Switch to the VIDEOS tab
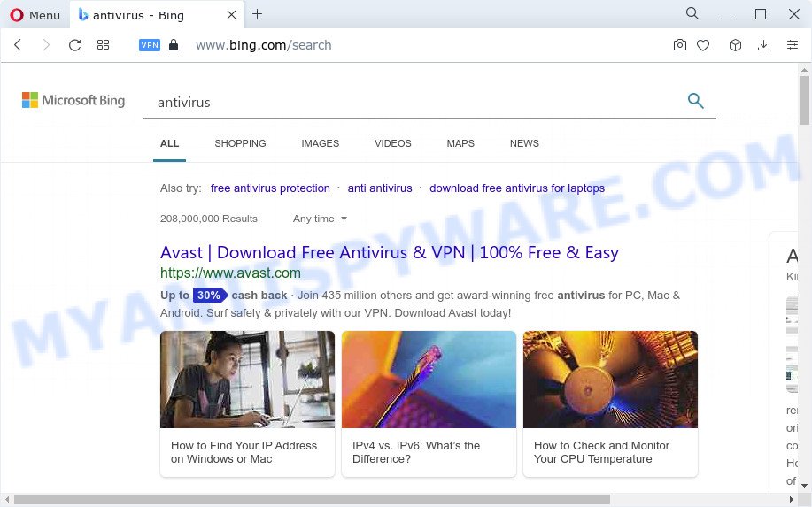Screen dimensions: 812x507 pos(392,143)
